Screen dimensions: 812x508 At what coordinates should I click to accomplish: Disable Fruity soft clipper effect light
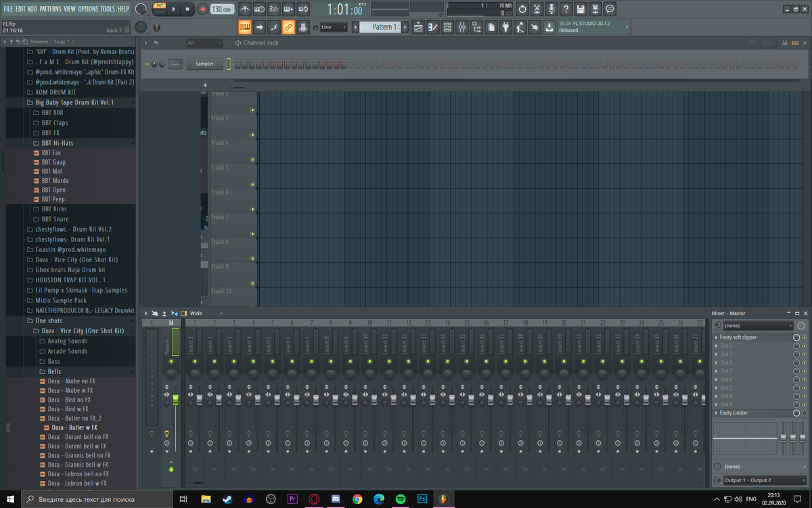(805, 337)
